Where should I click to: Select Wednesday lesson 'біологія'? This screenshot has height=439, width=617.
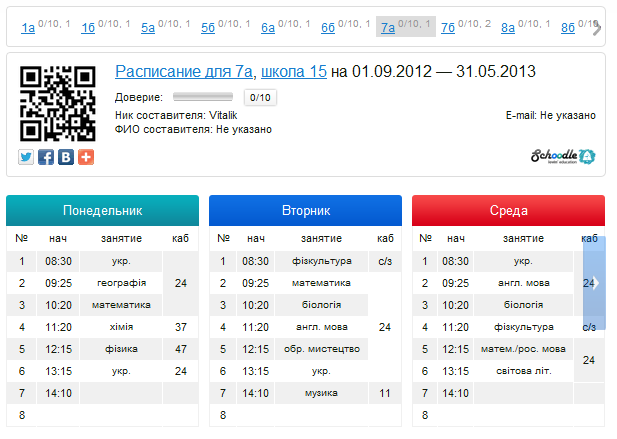(523, 305)
